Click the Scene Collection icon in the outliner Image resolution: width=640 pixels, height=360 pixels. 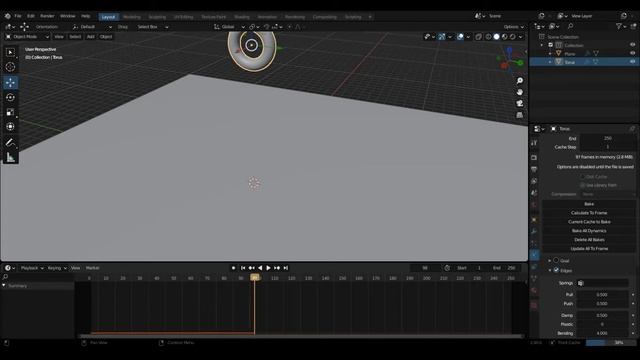[542, 37]
